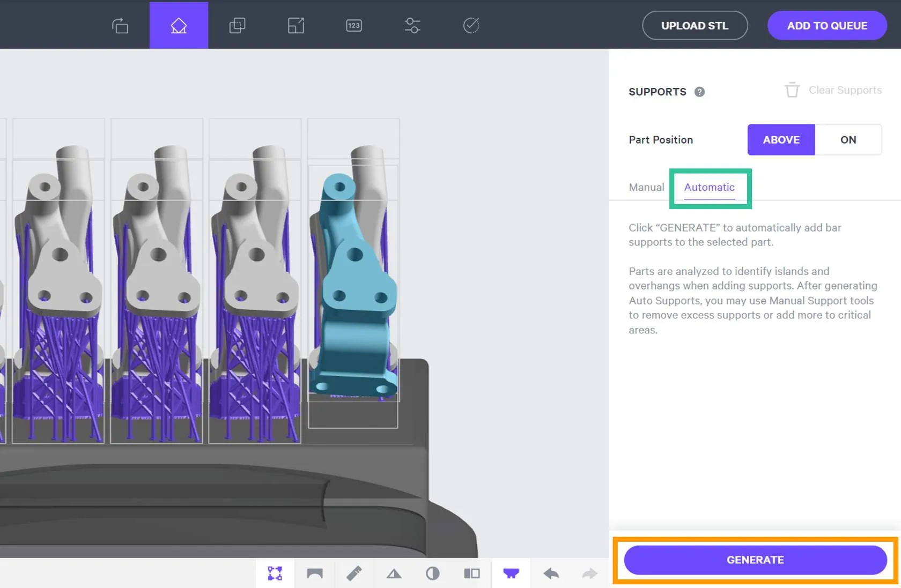Click the arch-shaped view icon in bottom toolbar
This screenshot has width=901, height=588.
[x=315, y=574]
